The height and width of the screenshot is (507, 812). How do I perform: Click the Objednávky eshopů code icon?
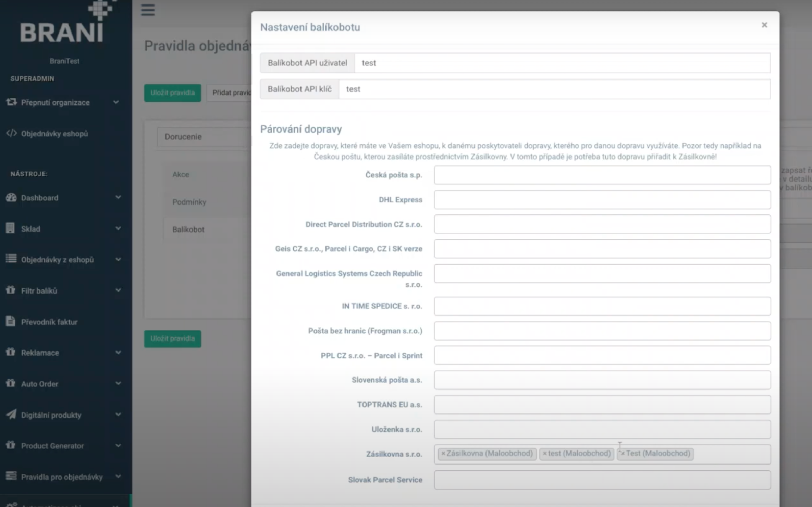coord(11,133)
